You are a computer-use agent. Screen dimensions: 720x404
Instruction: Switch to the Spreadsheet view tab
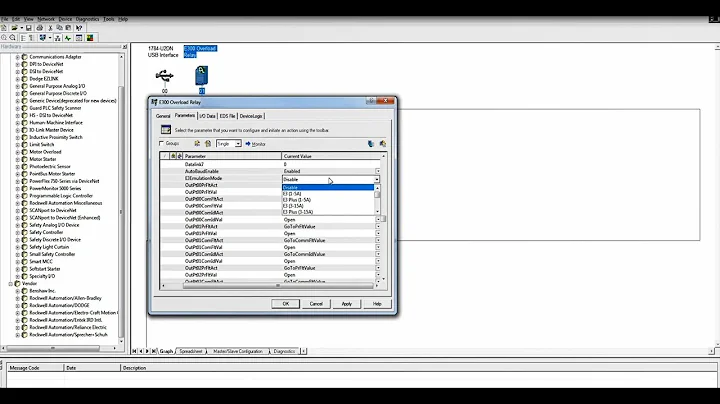pyautogui.click(x=191, y=351)
